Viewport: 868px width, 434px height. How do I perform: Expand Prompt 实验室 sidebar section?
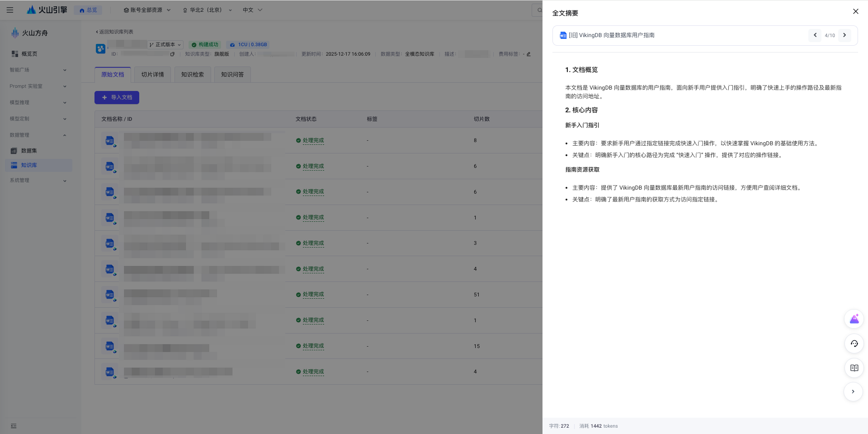click(38, 86)
